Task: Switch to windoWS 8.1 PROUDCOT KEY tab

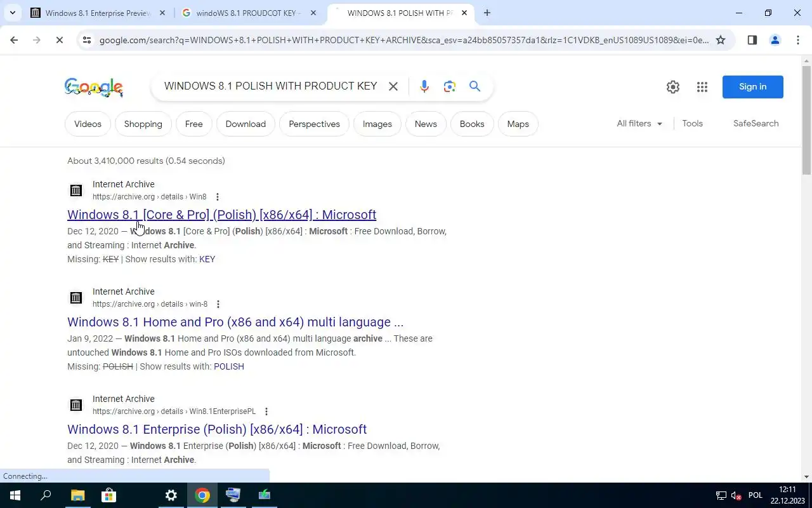Action: pyautogui.click(x=249, y=13)
